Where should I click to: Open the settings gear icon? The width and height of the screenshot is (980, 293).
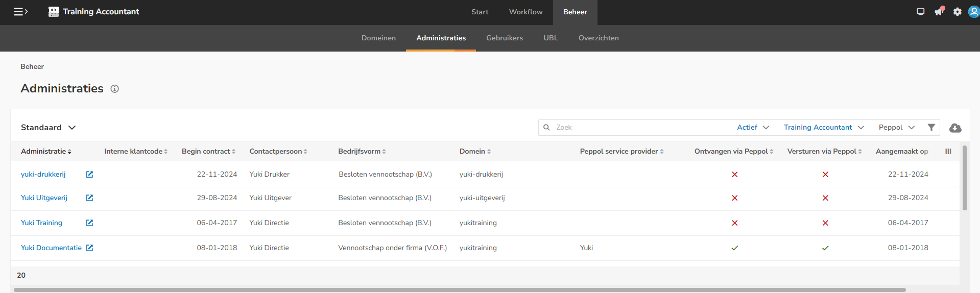coord(958,12)
